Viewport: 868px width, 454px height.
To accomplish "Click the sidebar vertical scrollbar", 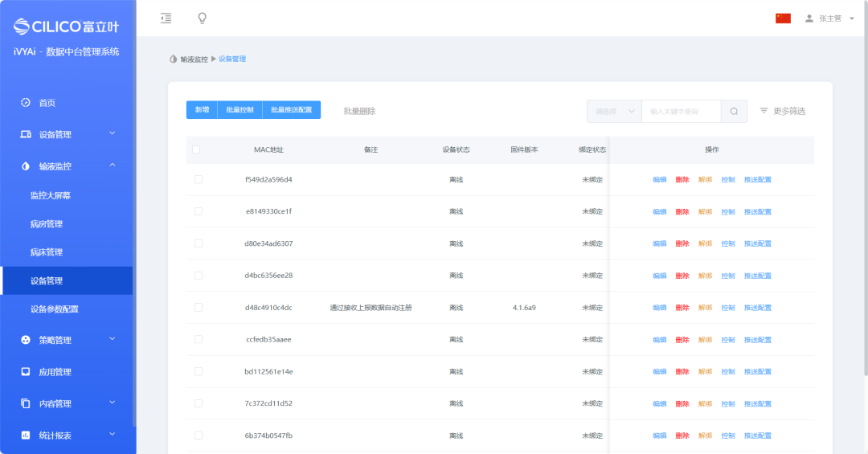I will 134,241.
